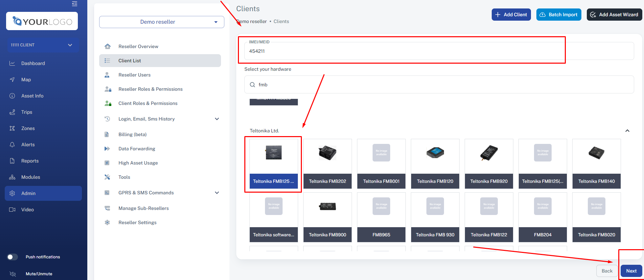This screenshot has height=280, width=644.
Task: Select the Teltonika software... hardware card
Action: pyautogui.click(x=274, y=217)
